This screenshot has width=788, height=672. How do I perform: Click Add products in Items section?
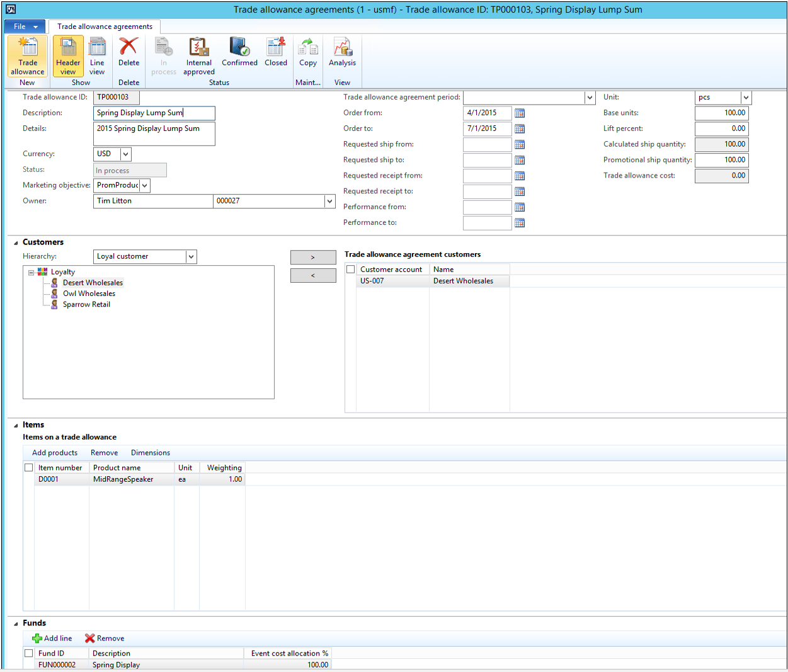point(55,453)
